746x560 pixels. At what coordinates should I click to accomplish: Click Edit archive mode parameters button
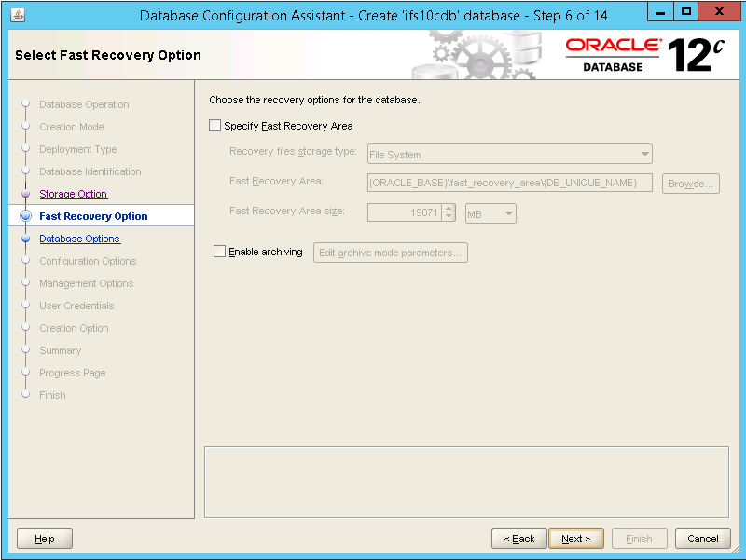click(390, 253)
